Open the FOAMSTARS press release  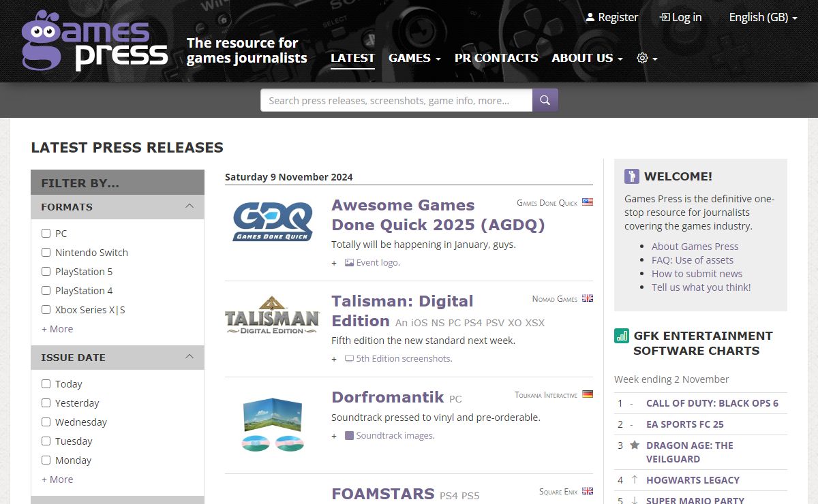pos(383,493)
